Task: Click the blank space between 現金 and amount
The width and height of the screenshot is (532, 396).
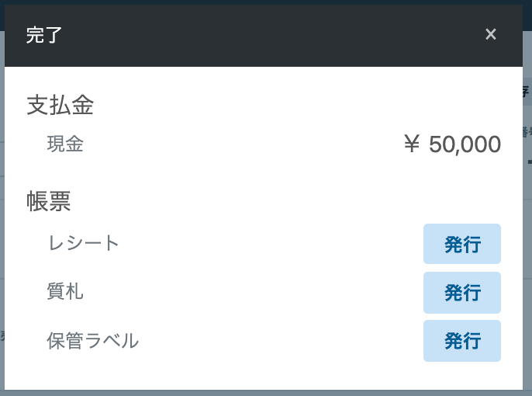Action: point(240,144)
